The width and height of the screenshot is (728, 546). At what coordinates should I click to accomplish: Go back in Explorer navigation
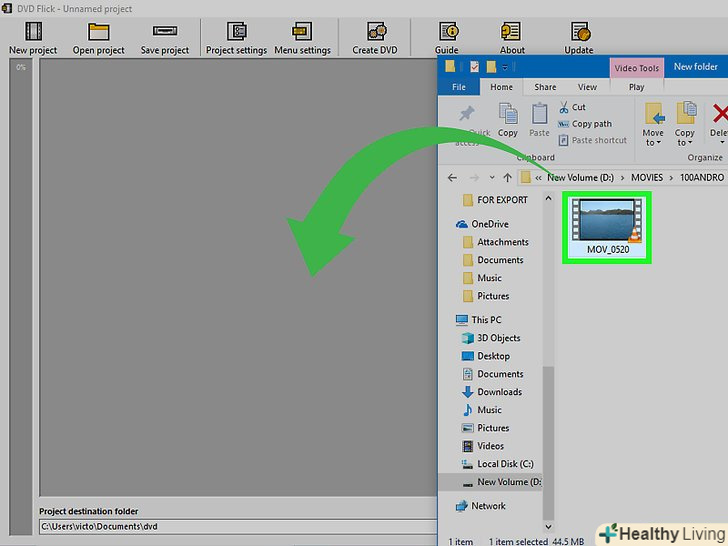452,178
